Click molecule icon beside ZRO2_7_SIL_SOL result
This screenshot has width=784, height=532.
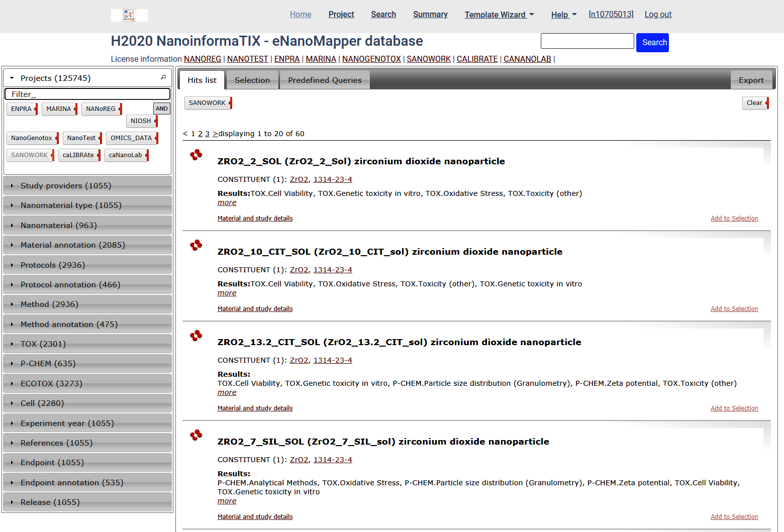pyautogui.click(x=196, y=435)
